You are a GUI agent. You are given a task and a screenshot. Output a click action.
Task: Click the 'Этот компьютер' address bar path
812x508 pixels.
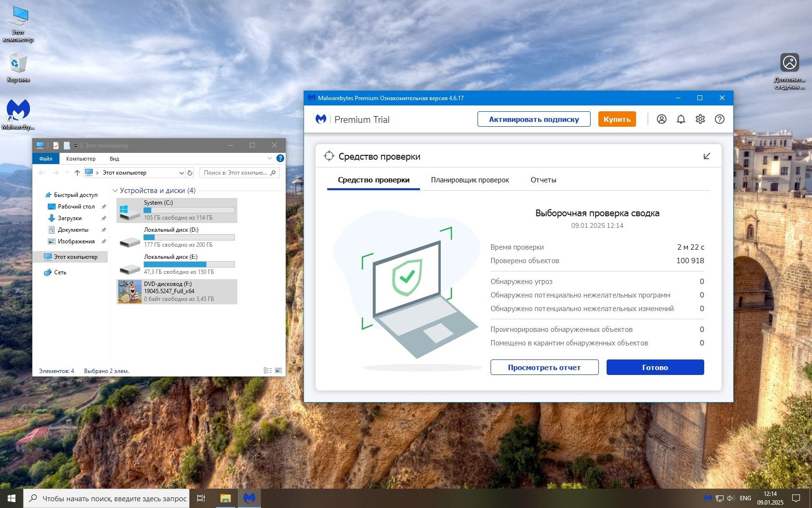(x=124, y=173)
